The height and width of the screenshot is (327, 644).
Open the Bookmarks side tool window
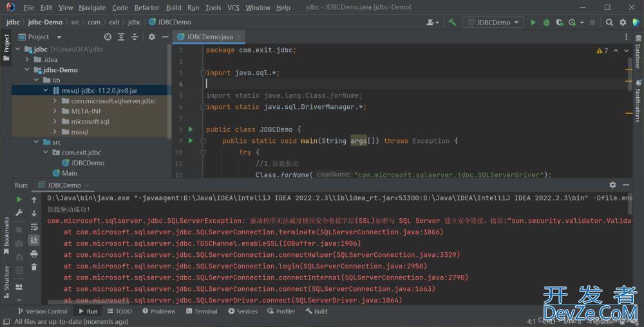point(6,236)
